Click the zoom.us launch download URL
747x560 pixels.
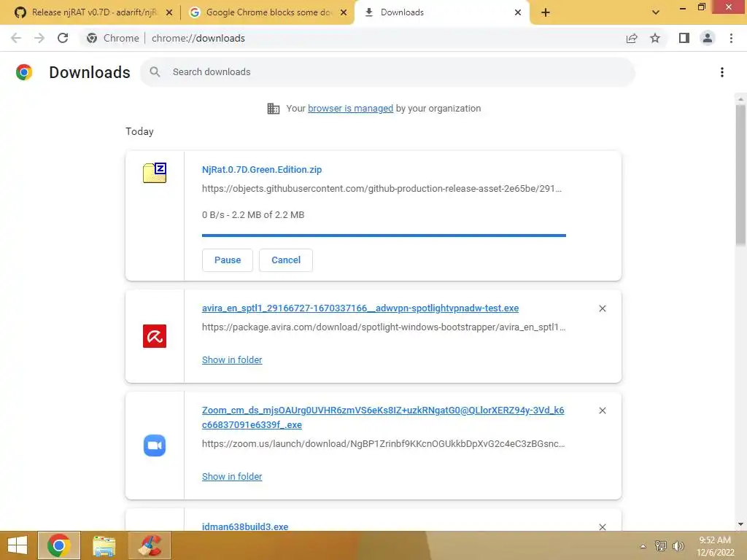[384, 444]
